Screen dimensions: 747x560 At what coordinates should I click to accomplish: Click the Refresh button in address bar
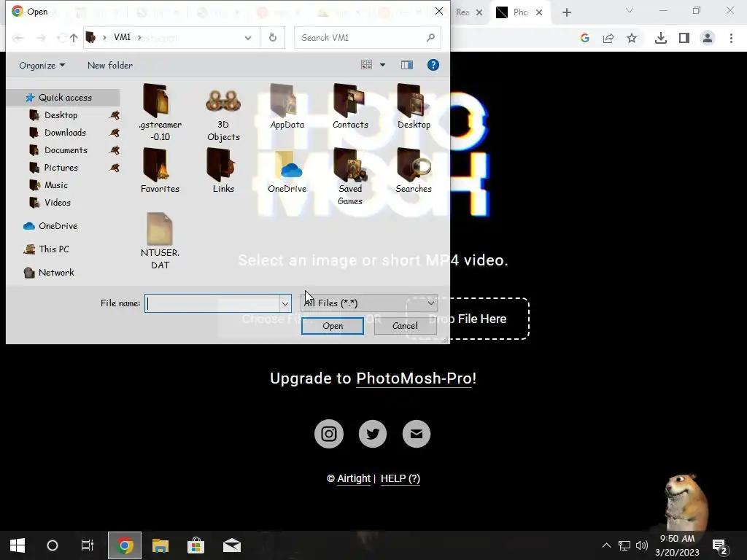tap(273, 38)
